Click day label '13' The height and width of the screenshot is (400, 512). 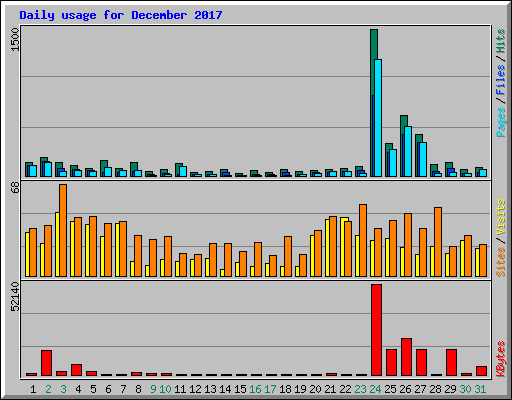click(210, 389)
